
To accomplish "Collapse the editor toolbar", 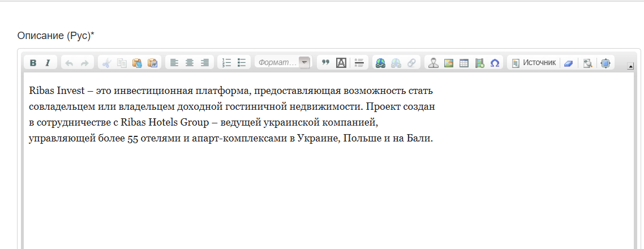I will (630, 66).
